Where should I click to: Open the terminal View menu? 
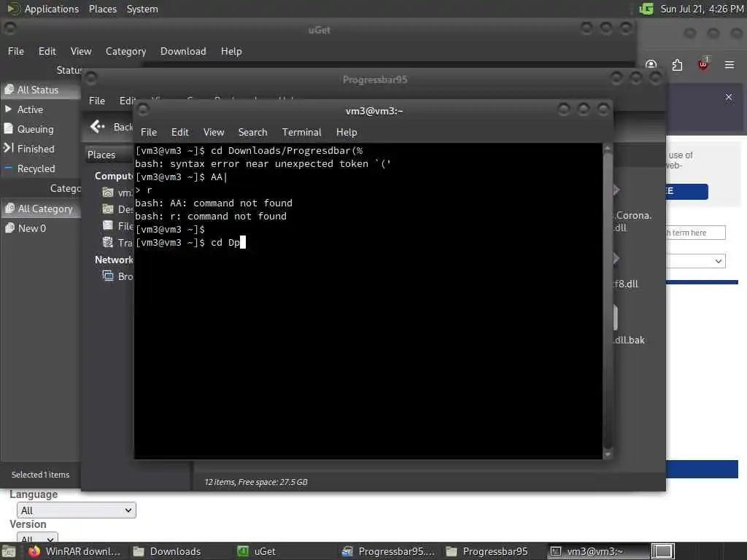[214, 133]
